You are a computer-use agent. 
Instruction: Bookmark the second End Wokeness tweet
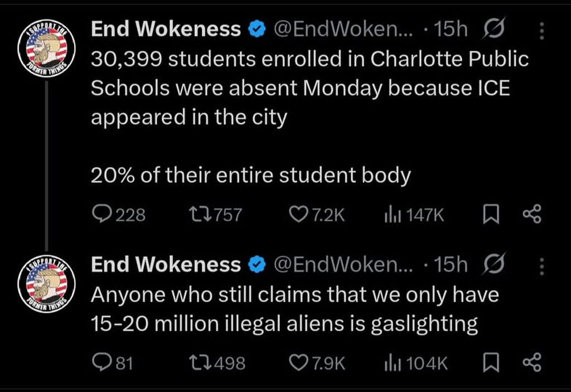click(491, 363)
